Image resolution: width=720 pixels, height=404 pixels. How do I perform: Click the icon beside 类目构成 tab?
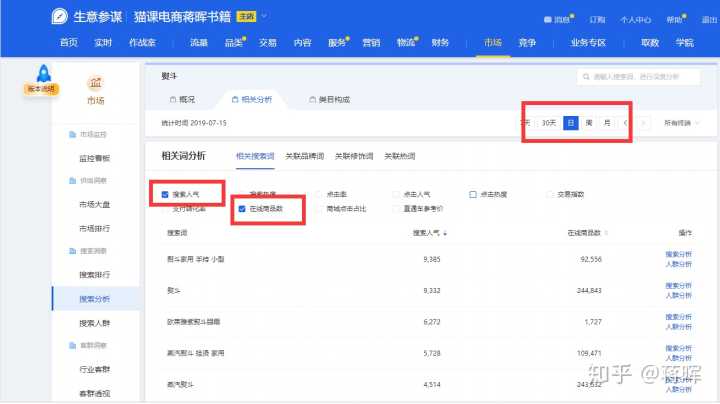[313, 100]
